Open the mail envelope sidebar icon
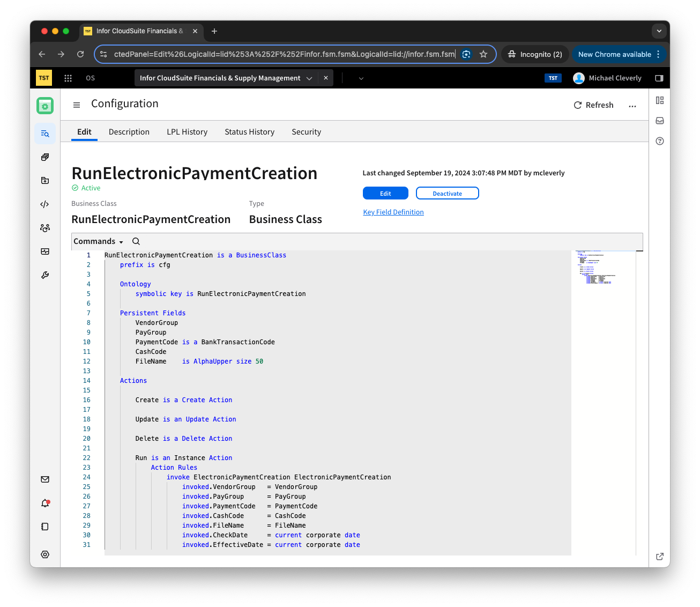 coord(45,479)
